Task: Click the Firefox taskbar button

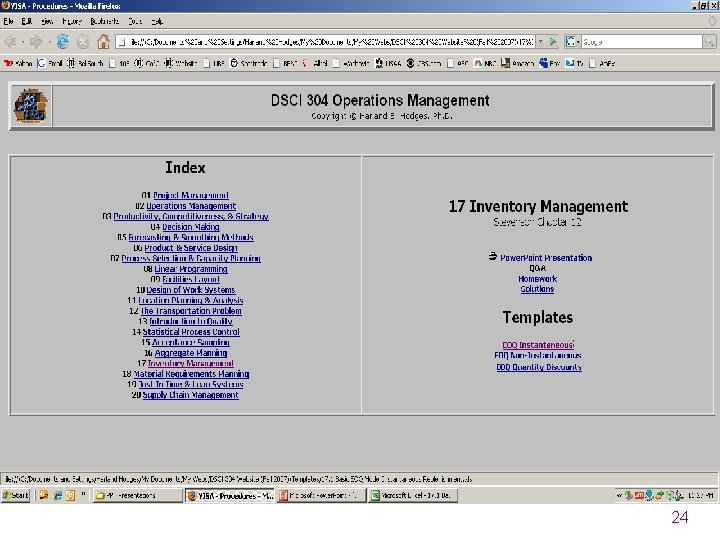Action: pyautogui.click(x=230, y=495)
